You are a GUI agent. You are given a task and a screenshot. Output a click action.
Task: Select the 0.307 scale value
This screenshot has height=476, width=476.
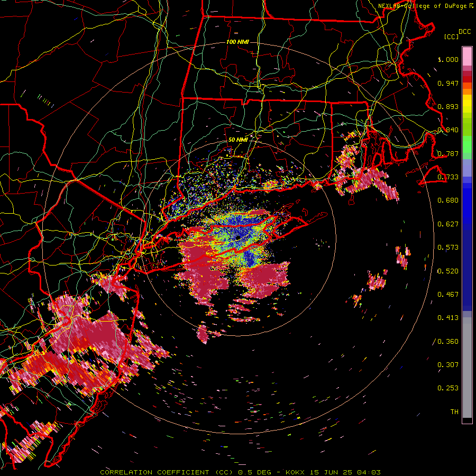[448, 365]
